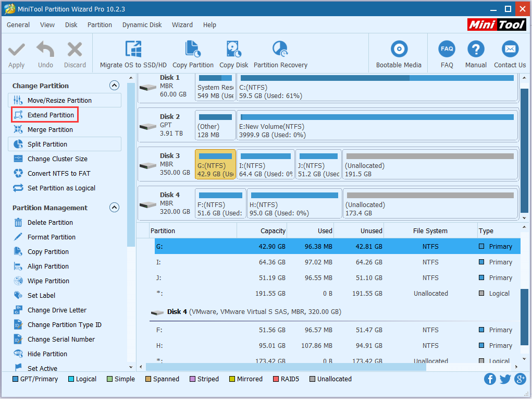This screenshot has height=399, width=532.
Task: Collapse the Partition Management section
Action: tap(114, 207)
